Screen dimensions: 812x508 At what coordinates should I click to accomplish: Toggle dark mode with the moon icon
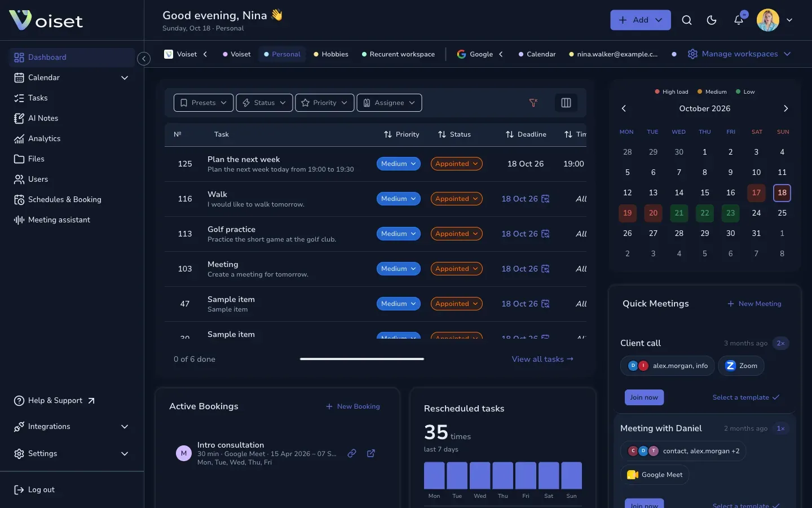click(712, 20)
